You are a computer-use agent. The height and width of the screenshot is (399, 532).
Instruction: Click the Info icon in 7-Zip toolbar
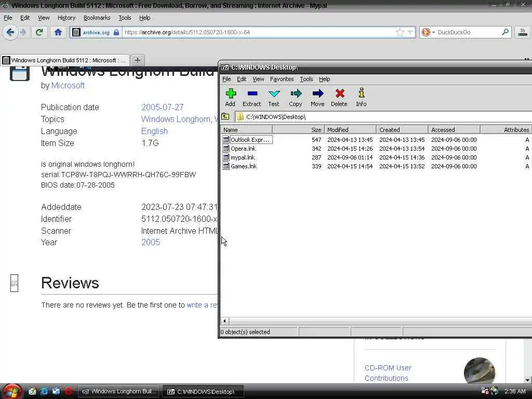361,97
